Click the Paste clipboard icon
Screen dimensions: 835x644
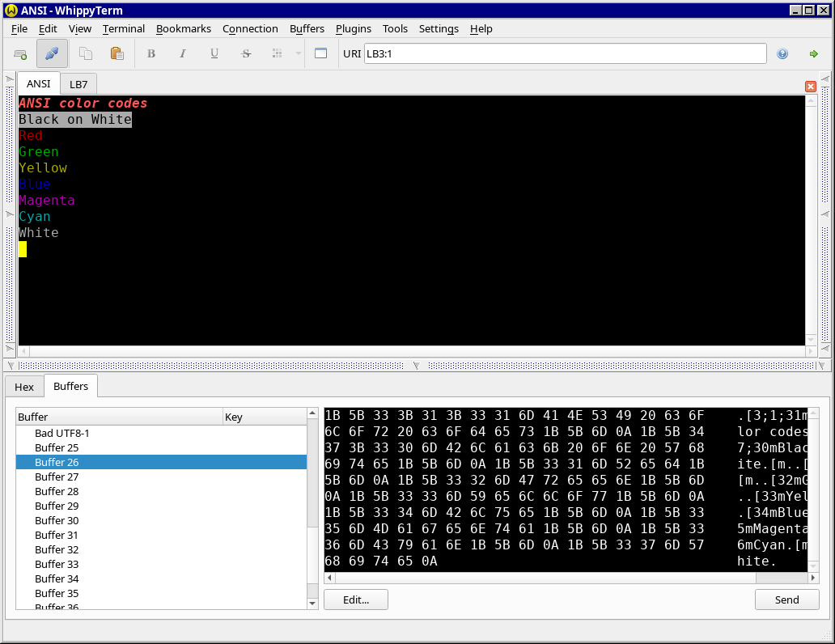tap(117, 54)
